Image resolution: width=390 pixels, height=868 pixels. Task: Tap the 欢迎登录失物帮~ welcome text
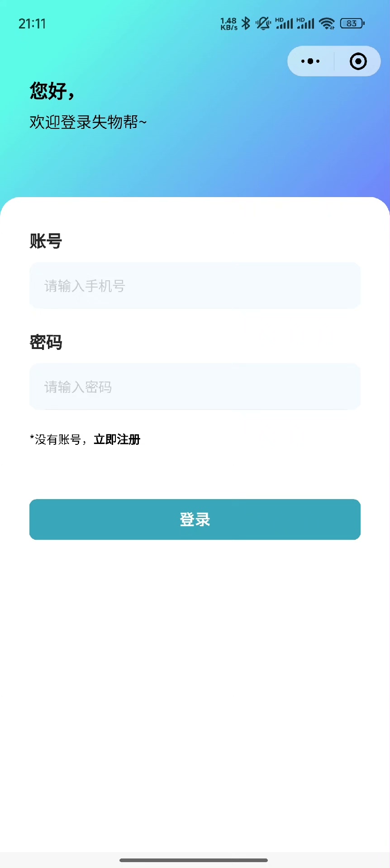[88, 122]
